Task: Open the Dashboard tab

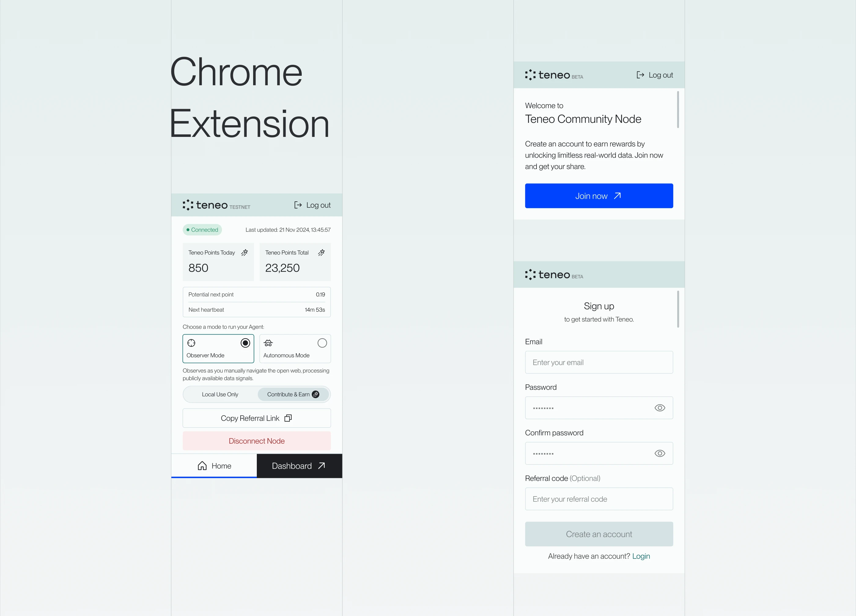Action: click(299, 466)
